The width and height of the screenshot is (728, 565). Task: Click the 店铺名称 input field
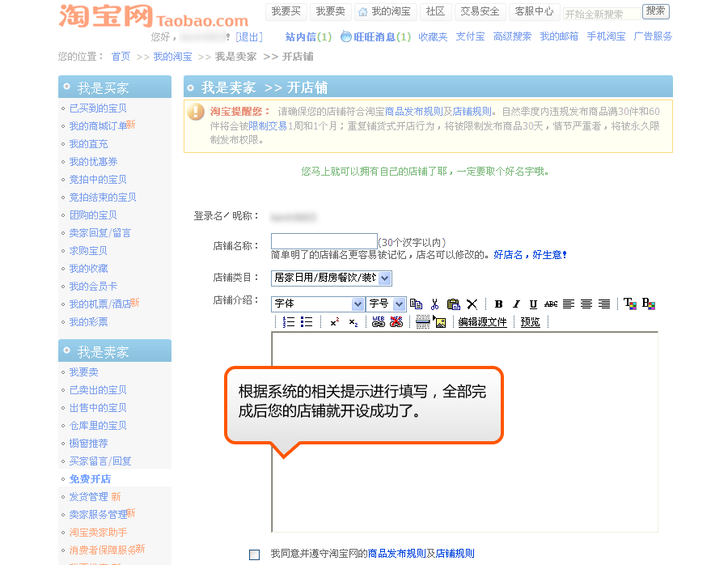pos(324,241)
